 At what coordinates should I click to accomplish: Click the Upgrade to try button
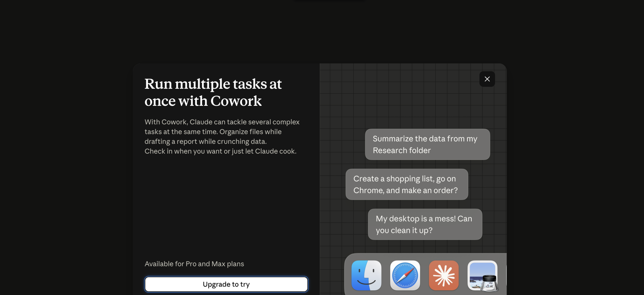tap(226, 284)
